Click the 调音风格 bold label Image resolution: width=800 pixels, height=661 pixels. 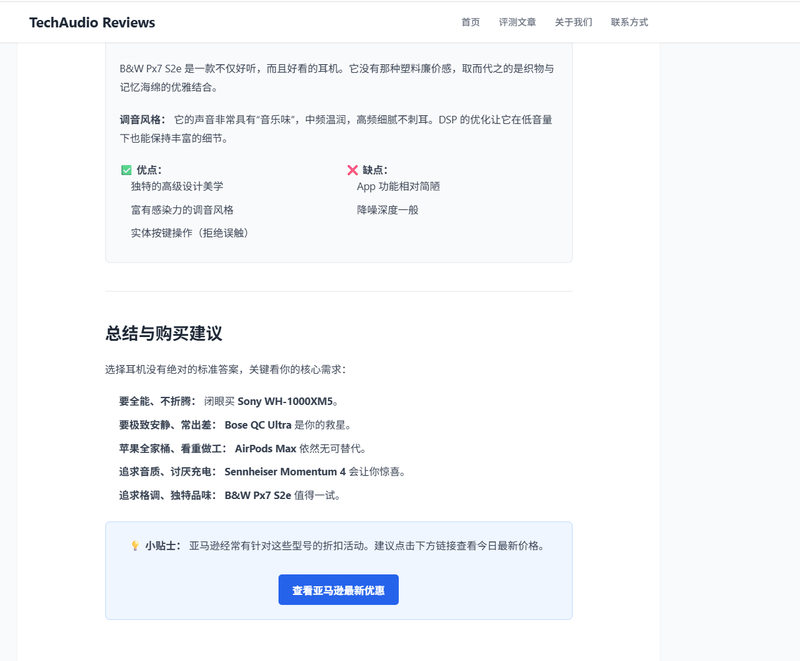142,120
